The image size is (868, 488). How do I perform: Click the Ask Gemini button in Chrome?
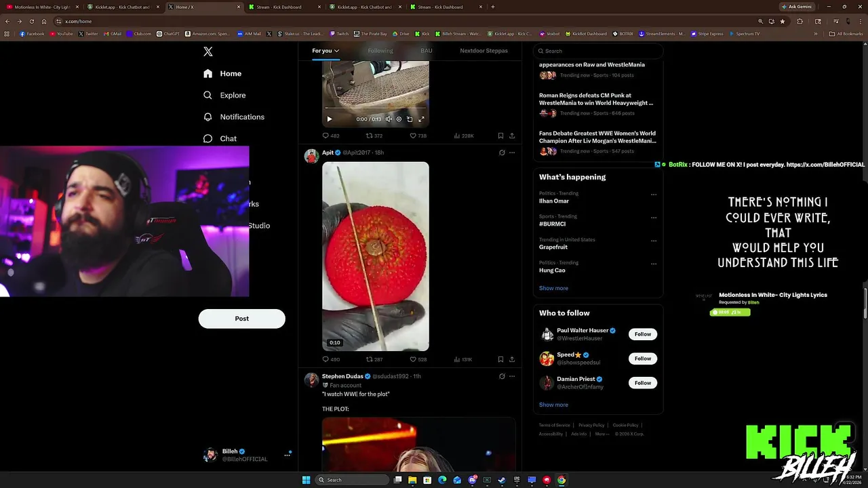tap(797, 7)
